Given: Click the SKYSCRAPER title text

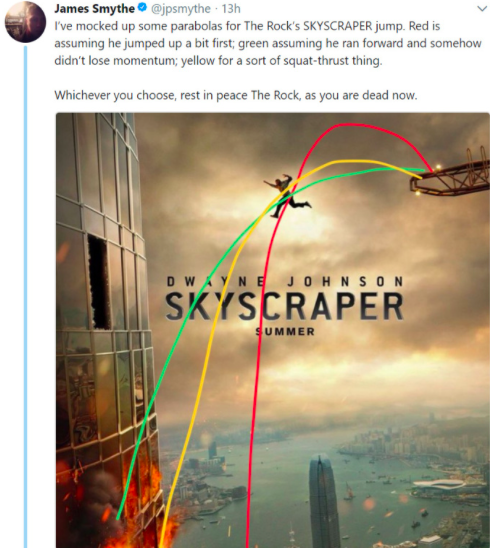Looking at the screenshot, I should click(284, 307).
